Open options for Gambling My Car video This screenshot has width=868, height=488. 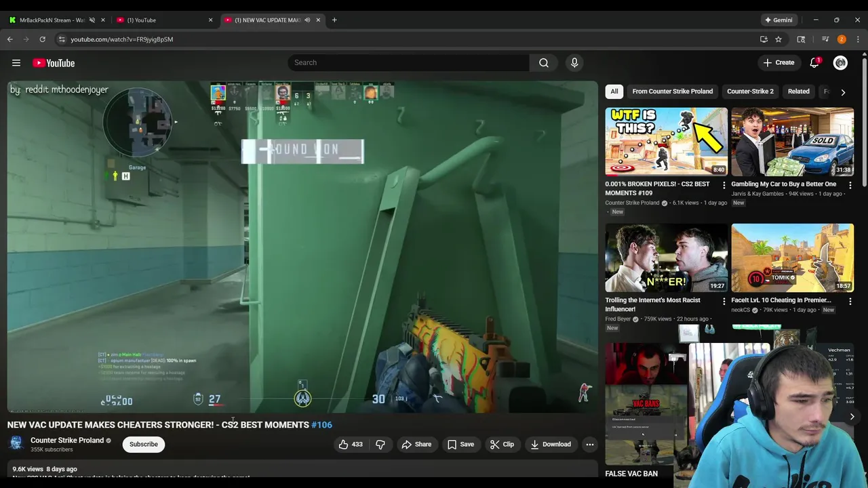click(x=850, y=185)
